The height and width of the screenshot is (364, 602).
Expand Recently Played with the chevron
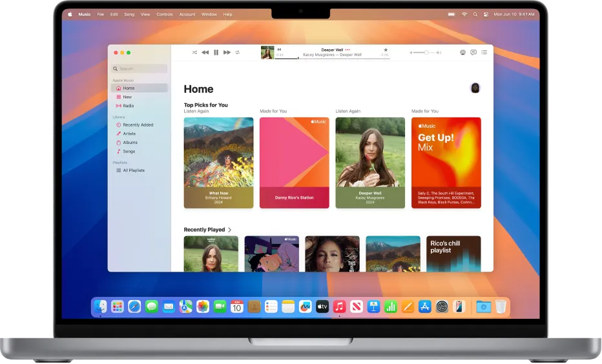pyautogui.click(x=229, y=230)
